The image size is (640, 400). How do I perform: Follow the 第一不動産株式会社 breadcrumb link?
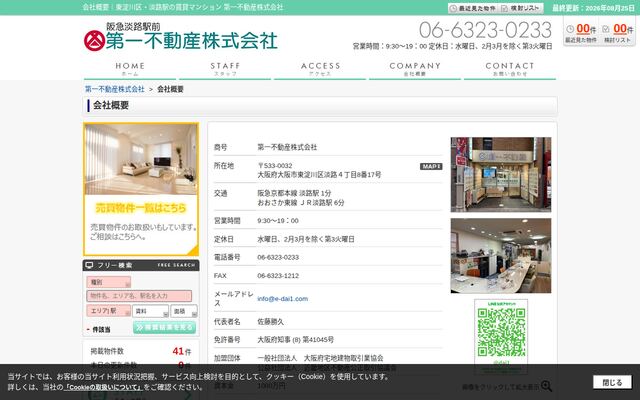115,89
